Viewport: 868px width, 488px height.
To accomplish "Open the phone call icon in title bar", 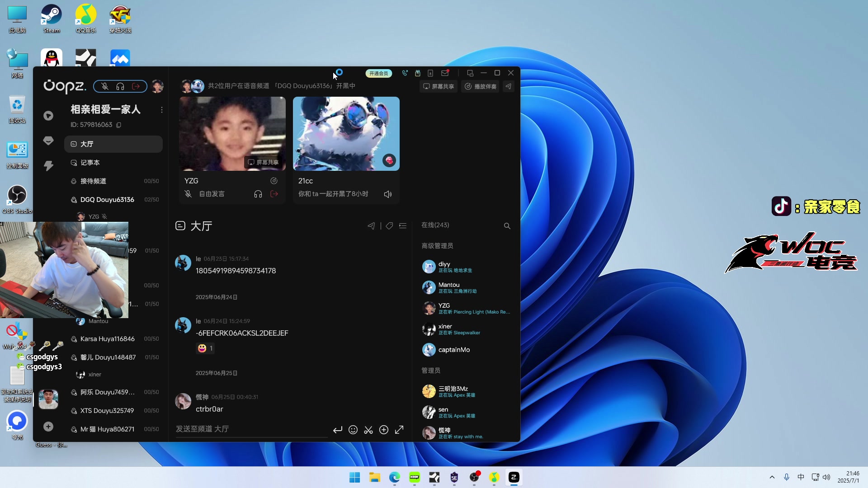I will pyautogui.click(x=405, y=73).
